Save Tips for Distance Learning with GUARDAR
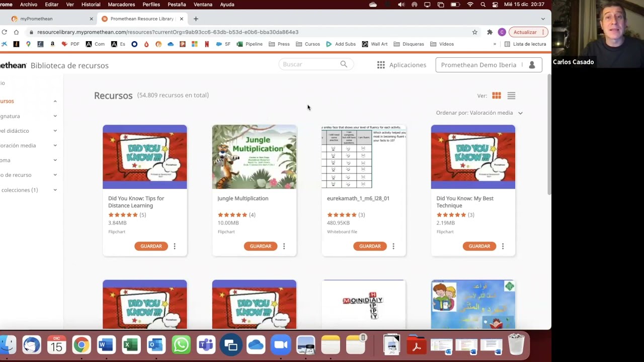Viewport: 644px width, 362px height. pyautogui.click(x=151, y=246)
